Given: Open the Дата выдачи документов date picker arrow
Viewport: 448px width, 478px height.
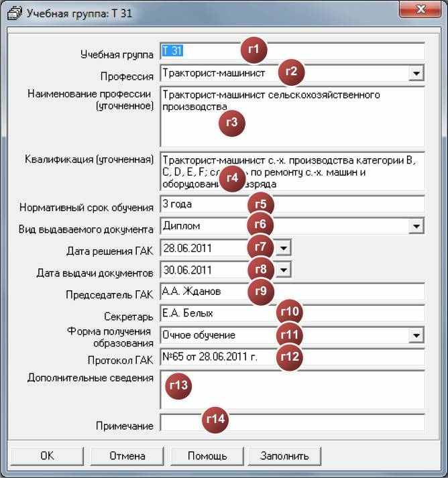Looking at the screenshot, I should coord(283,270).
